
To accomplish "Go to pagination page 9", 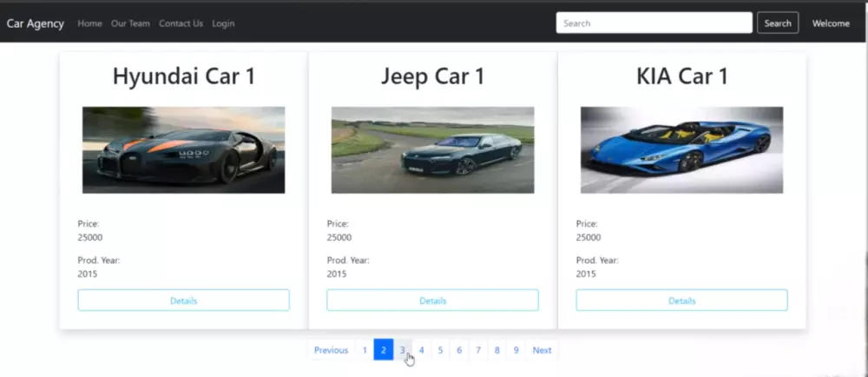I will 516,350.
